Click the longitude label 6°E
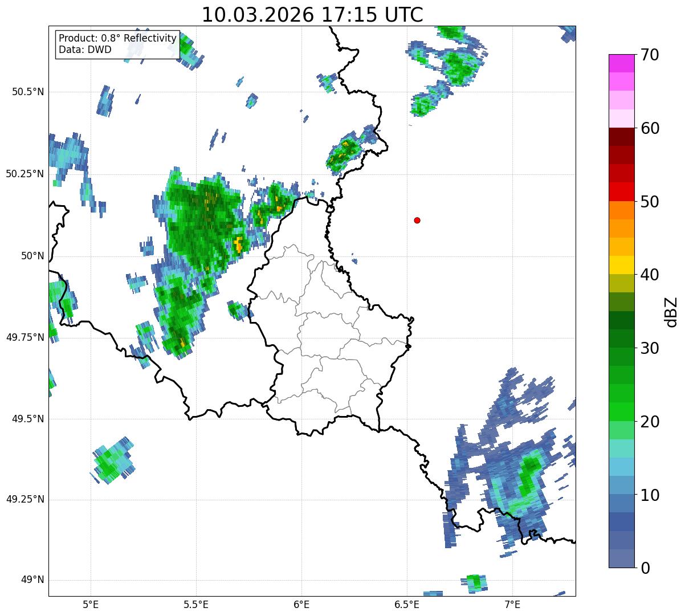685x616 pixels. click(x=301, y=604)
